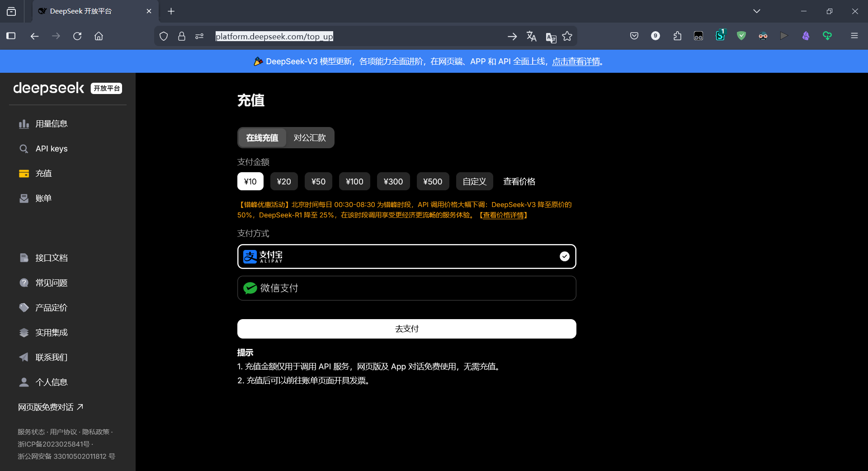Select the API keys sidebar item

[52, 148]
